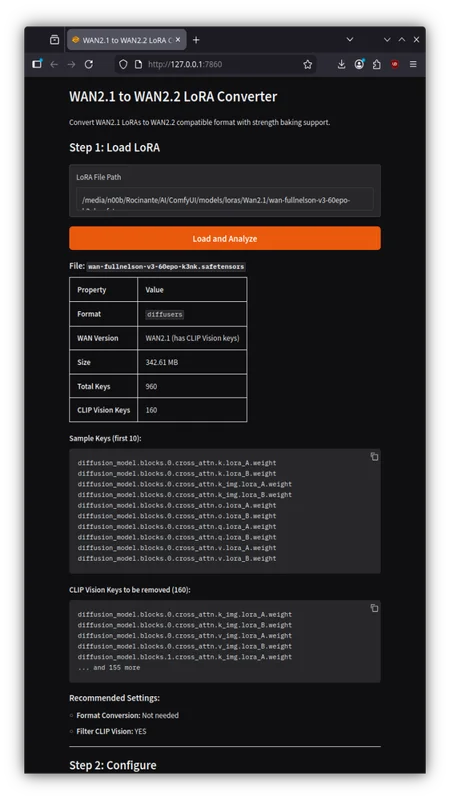Click the uBlock Origin extension icon
The image size is (450, 800).
[x=394, y=64]
